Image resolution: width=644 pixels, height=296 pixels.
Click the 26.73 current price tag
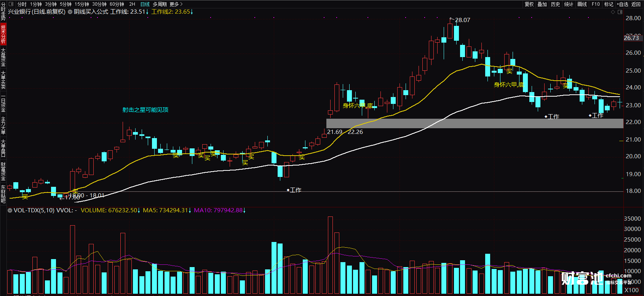pyautogui.click(x=632, y=38)
